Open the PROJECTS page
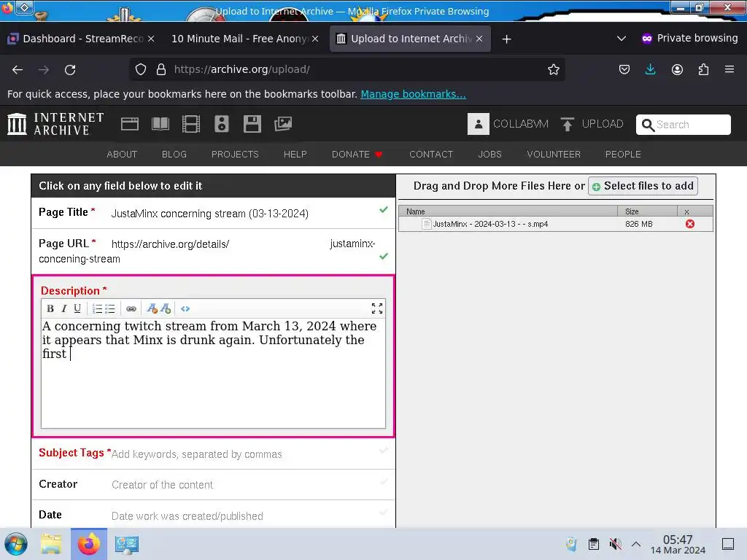The image size is (747, 560). click(235, 155)
